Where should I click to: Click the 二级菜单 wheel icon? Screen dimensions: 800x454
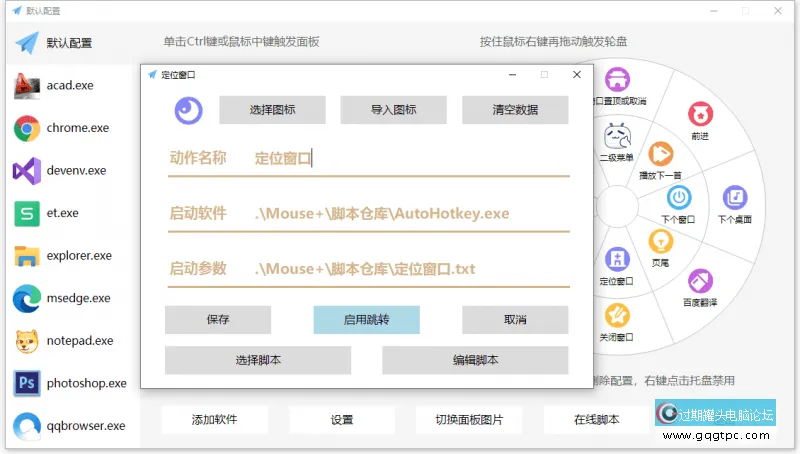tap(617, 136)
